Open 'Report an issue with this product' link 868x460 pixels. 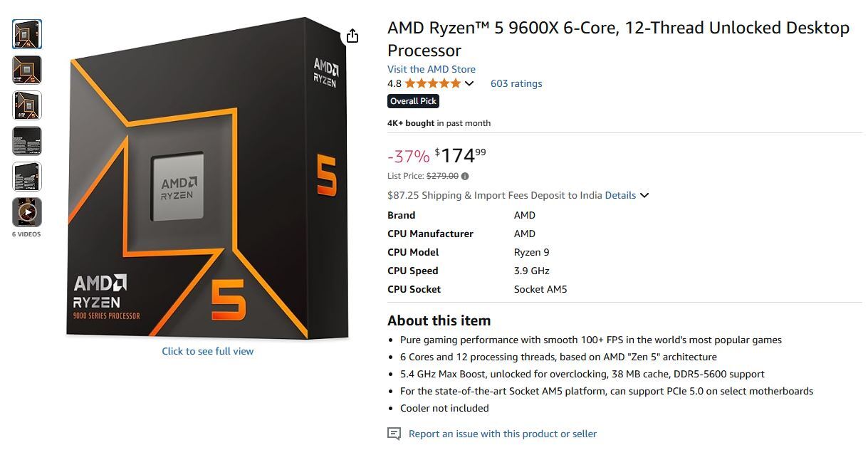pyautogui.click(x=502, y=434)
